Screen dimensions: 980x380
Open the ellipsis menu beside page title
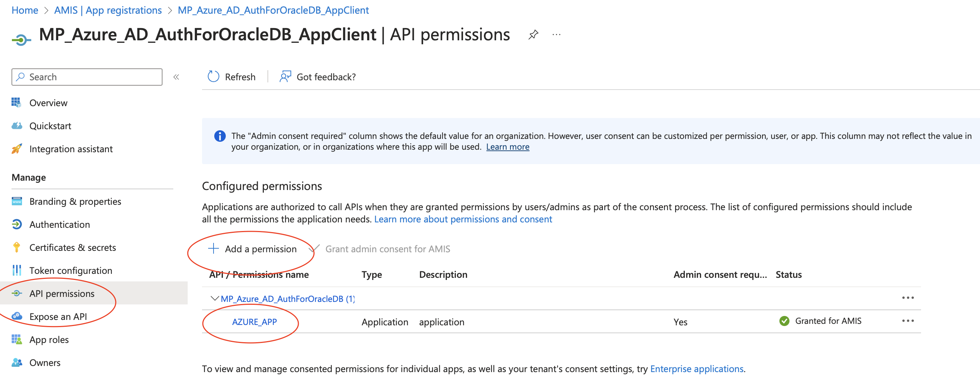(556, 35)
